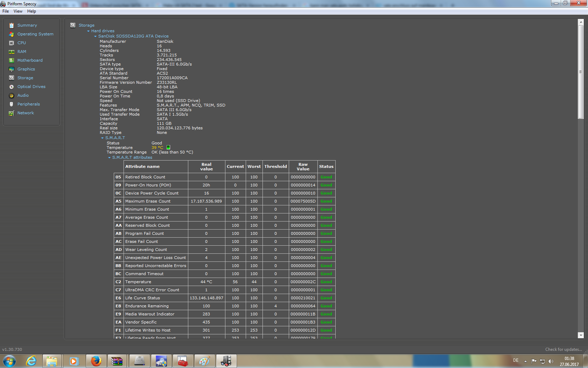The image size is (588, 368).
Task: Open the Windows Start button
Action: click(9, 361)
